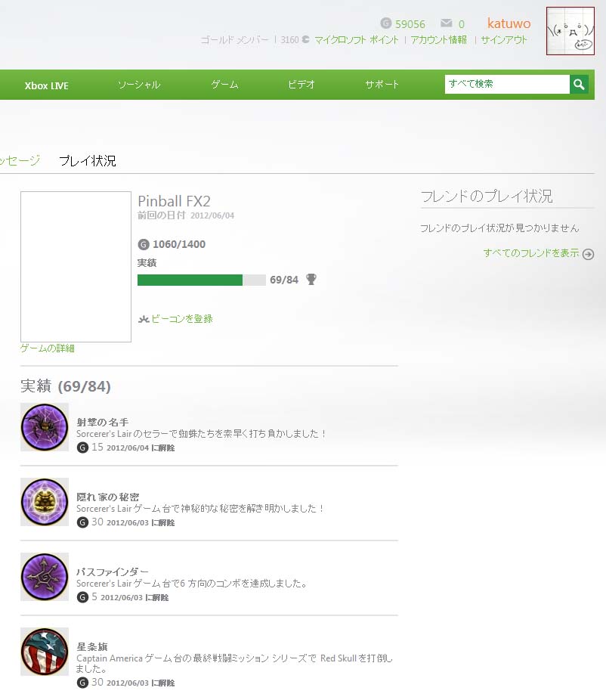
Task: Click ビーコンを登録 link
Action: click(x=182, y=319)
